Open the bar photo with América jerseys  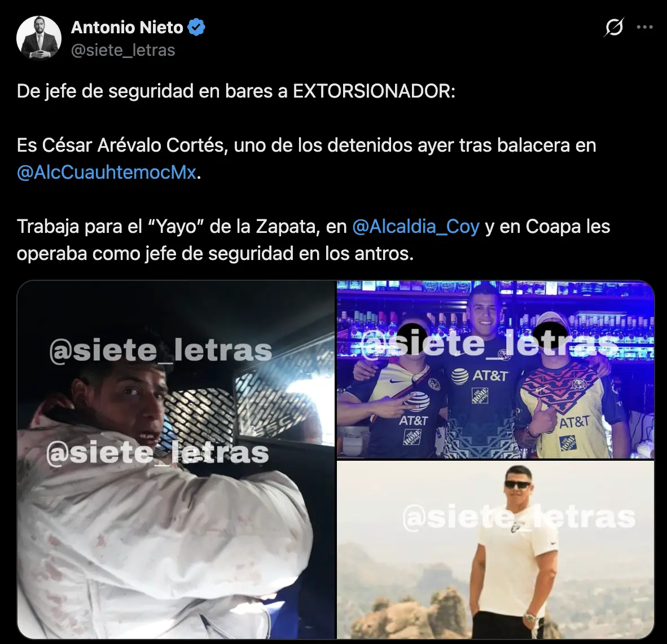tap(495, 369)
